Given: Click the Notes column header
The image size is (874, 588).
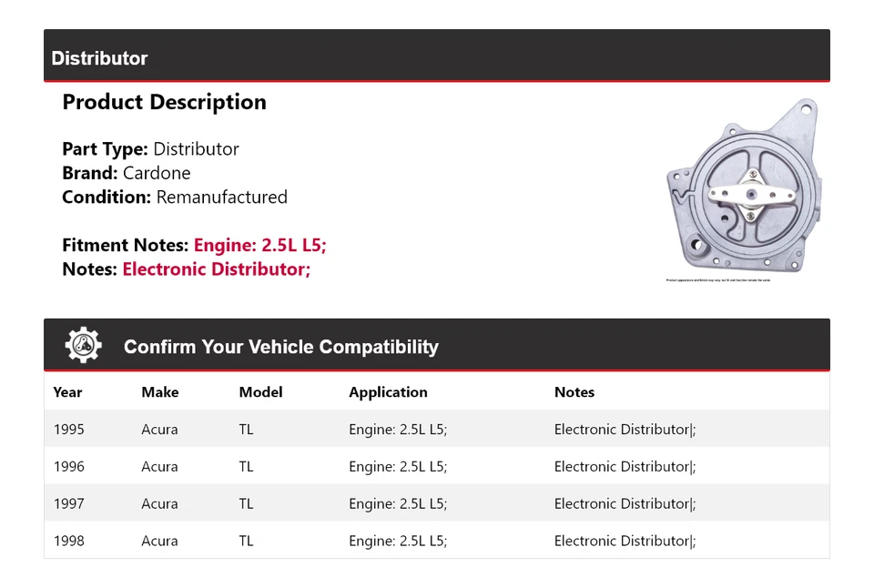Looking at the screenshot, I should pyautogui.click(x=574, y=392).
